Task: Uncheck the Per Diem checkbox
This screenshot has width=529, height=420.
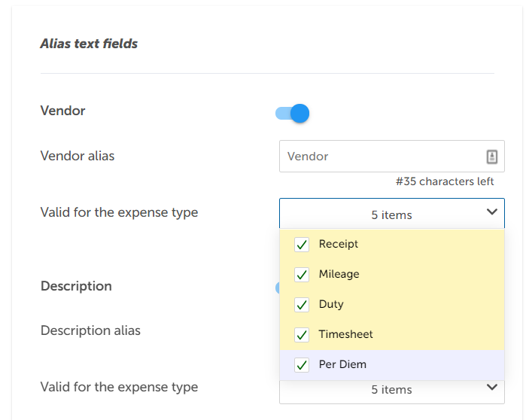Action: [x=302, y=364]
